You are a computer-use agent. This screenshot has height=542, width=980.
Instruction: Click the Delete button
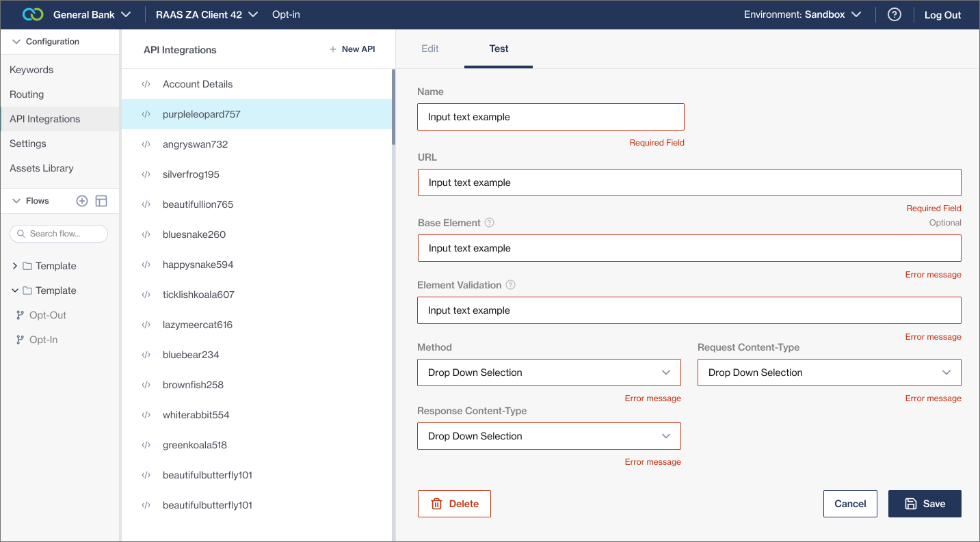pyautogui.click(x=454, y=504)
